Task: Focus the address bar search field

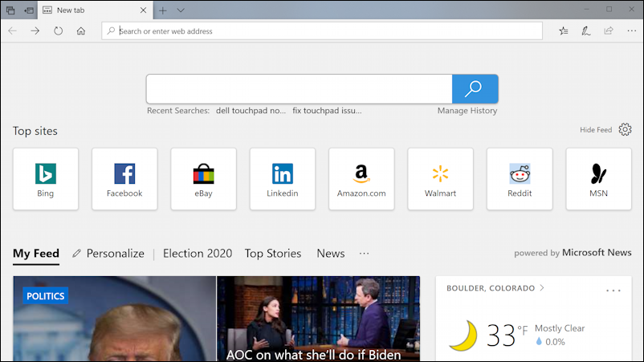Action: (322, 31)
